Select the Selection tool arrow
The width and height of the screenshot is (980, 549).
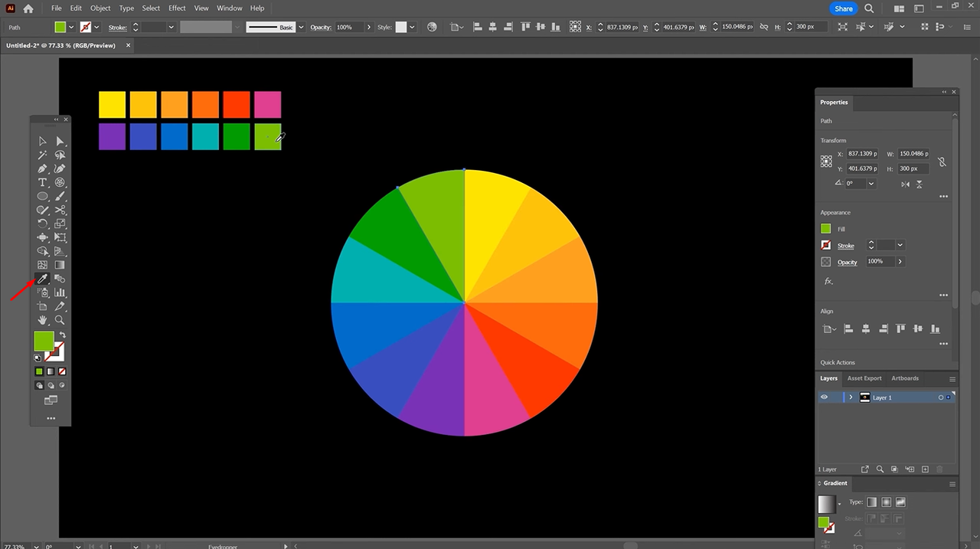point(42,141)
